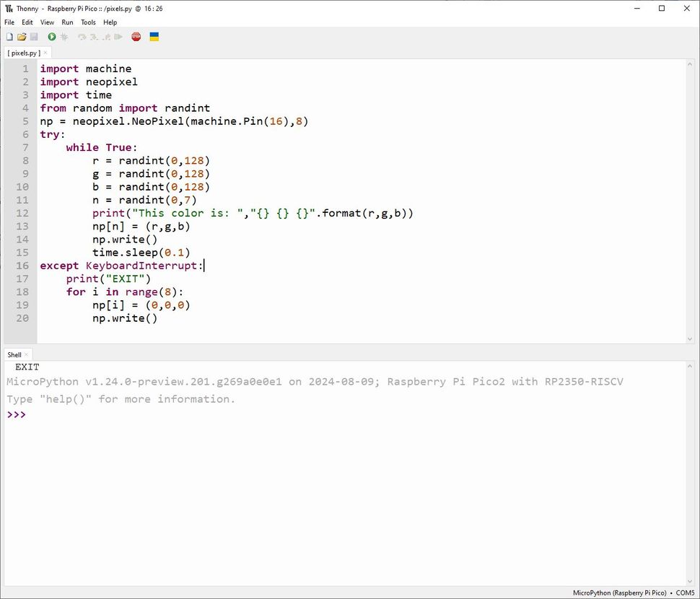
Task: Select the Step Into debug icon
Action: click(93, 36)
